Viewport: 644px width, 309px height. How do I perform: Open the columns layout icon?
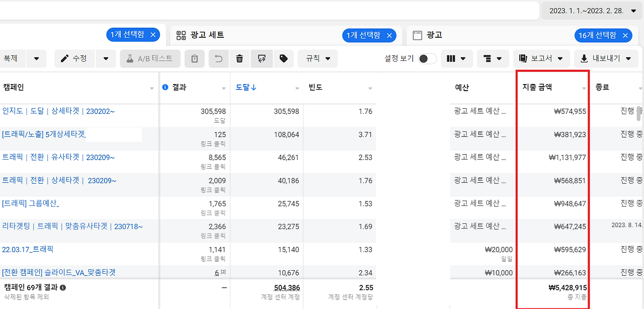click(x=452, y=58)
